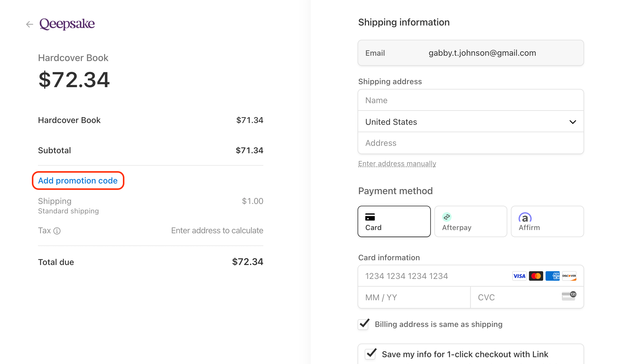Viewport: 644px width, 364px height.
Task: Select Affirm payment option
Action: (547, 221)
